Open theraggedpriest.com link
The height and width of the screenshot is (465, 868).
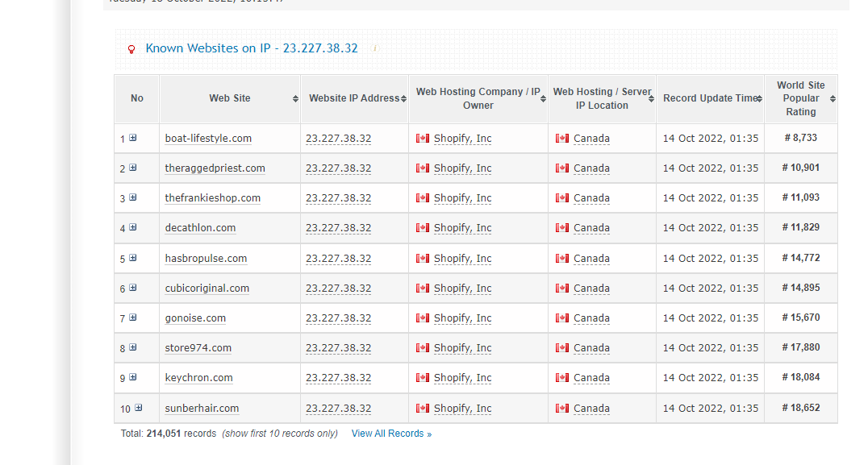(215, 168)
